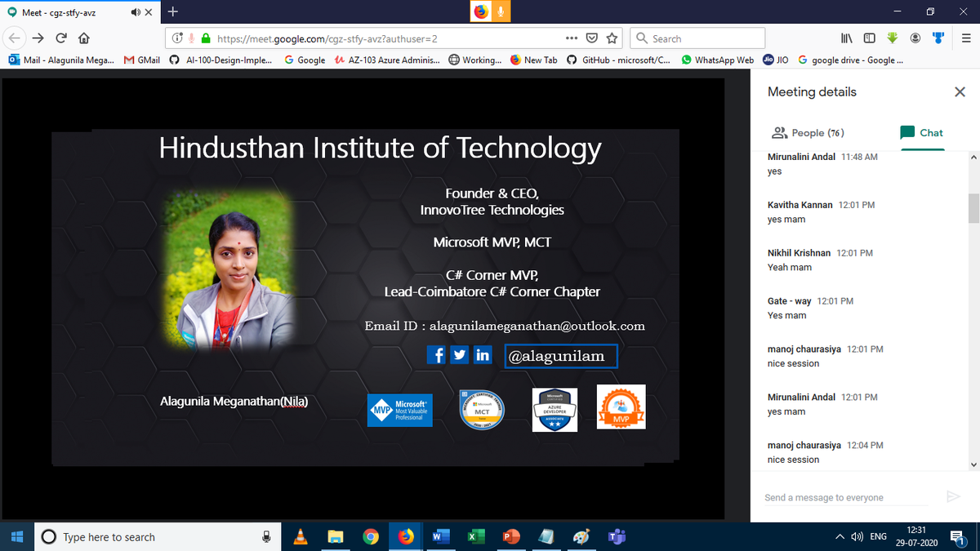This screenshot has width=980, height=551.
Task: Open the Working... bookmark
Action: [475, 60]
